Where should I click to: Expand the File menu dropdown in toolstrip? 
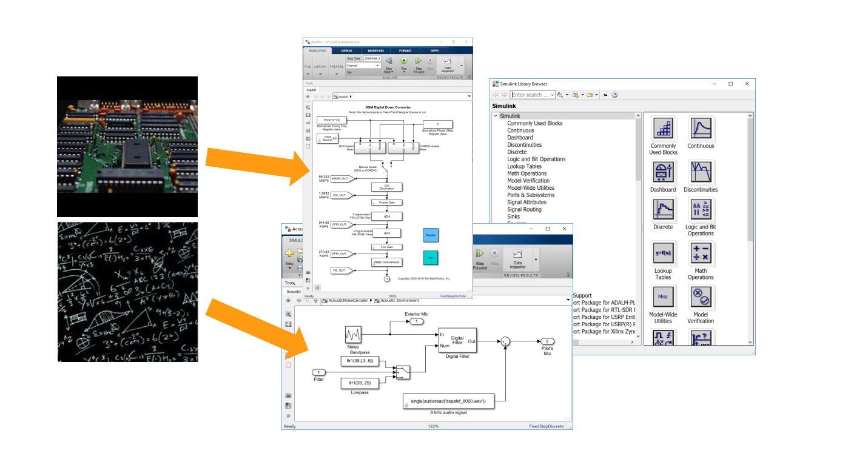pyautogui.click(x=308, y=74)
